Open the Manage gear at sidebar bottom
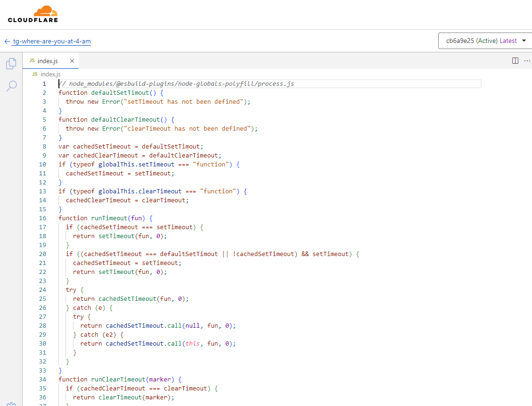The width and height of the screenshot is (532, 406). [x=11, y=403]
